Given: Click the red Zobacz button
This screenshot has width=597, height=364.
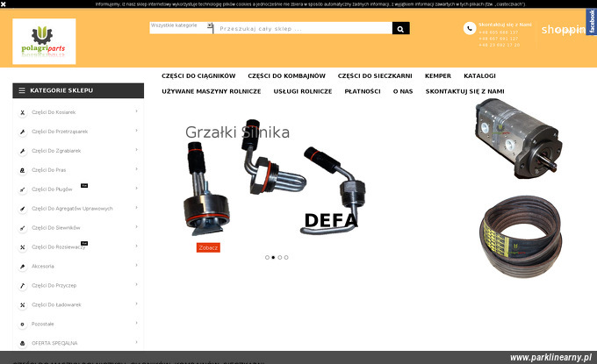Looking at the screenshot, I should (x=208, y=247).
